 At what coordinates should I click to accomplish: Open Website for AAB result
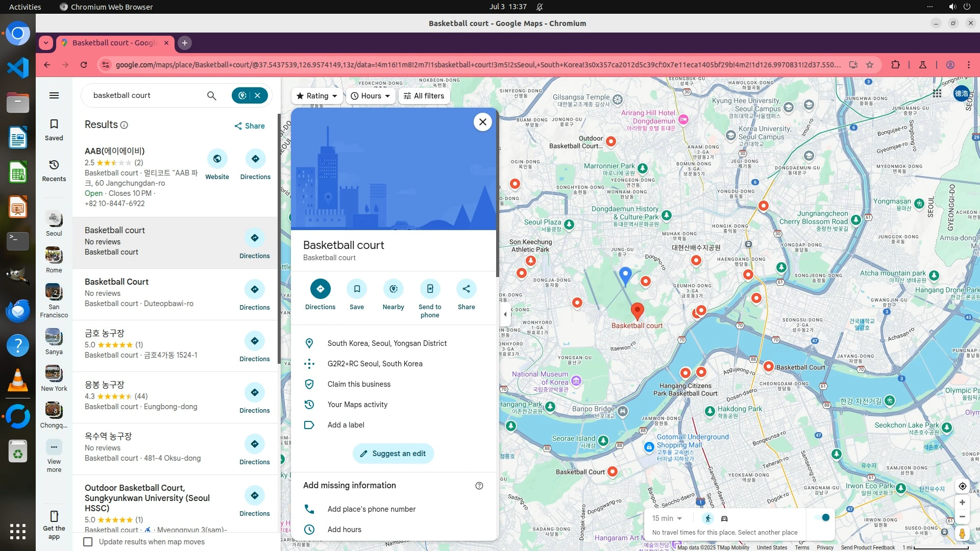click(217, 159)
